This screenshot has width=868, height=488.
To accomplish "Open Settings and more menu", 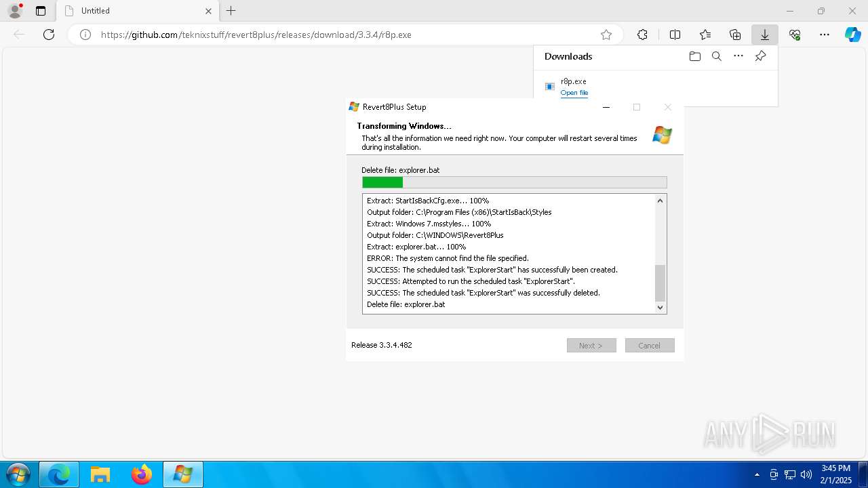I will coord(825,35).
